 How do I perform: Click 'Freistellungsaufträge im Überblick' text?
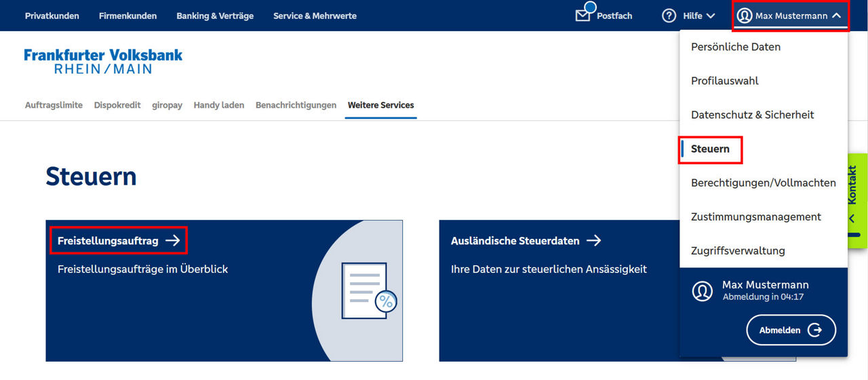click(142, 269)
